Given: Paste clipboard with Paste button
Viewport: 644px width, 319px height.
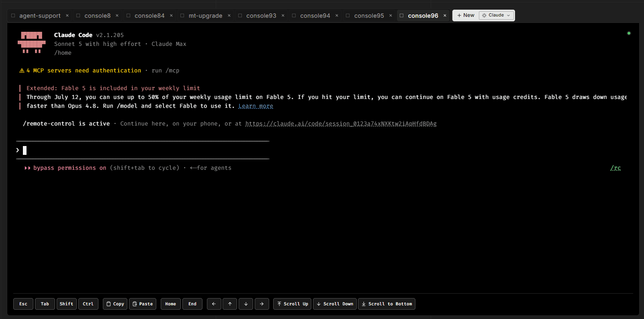Looking at the screenshot, I should pos(143,304).
